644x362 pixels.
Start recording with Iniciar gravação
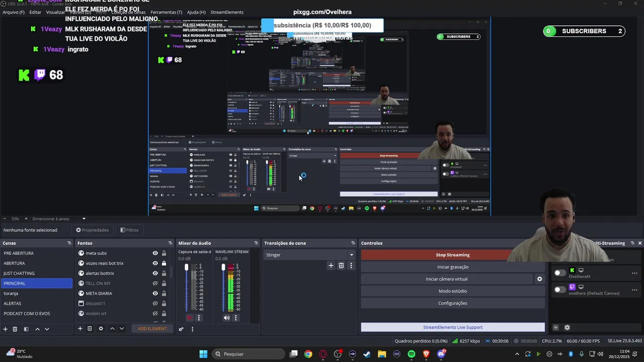pyautogui.click(x=452, y=267)
